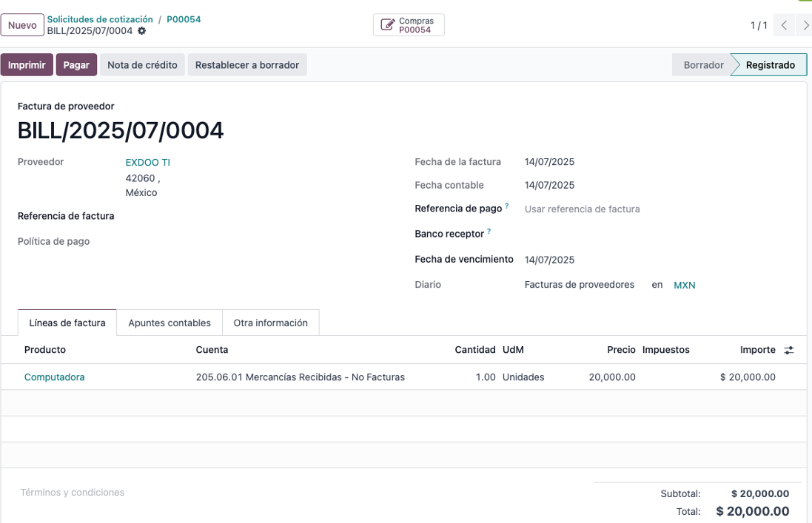Click the Total $ 20,000.00 value

753,511
